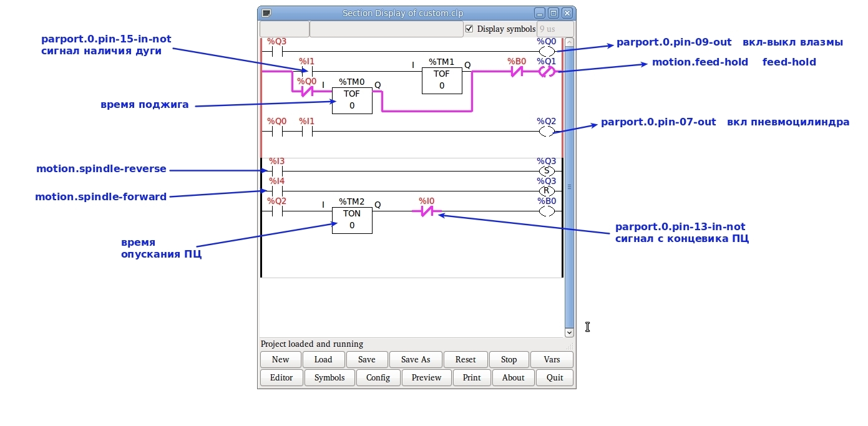The height and width of the screenshot is (426, 868).
Task: Select the %Q3 Set coil
Action: click(x=547, y=171)
